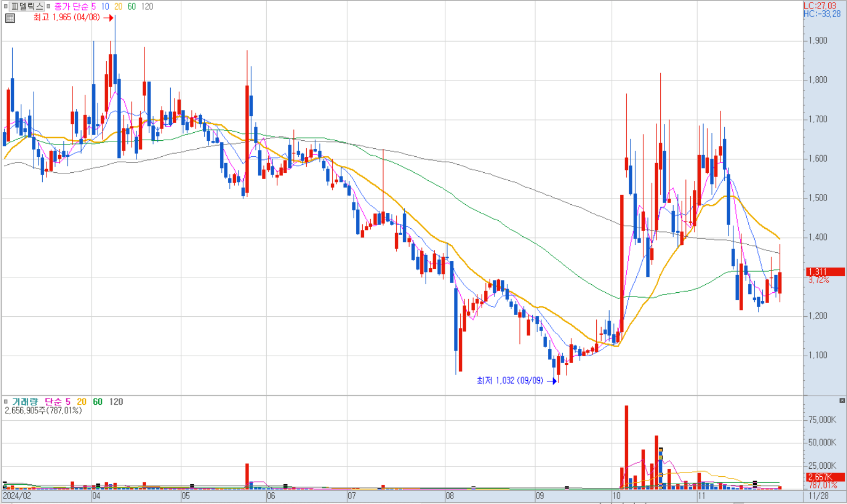Click the 2024/02 date label on time axis

tap(17, 496)
